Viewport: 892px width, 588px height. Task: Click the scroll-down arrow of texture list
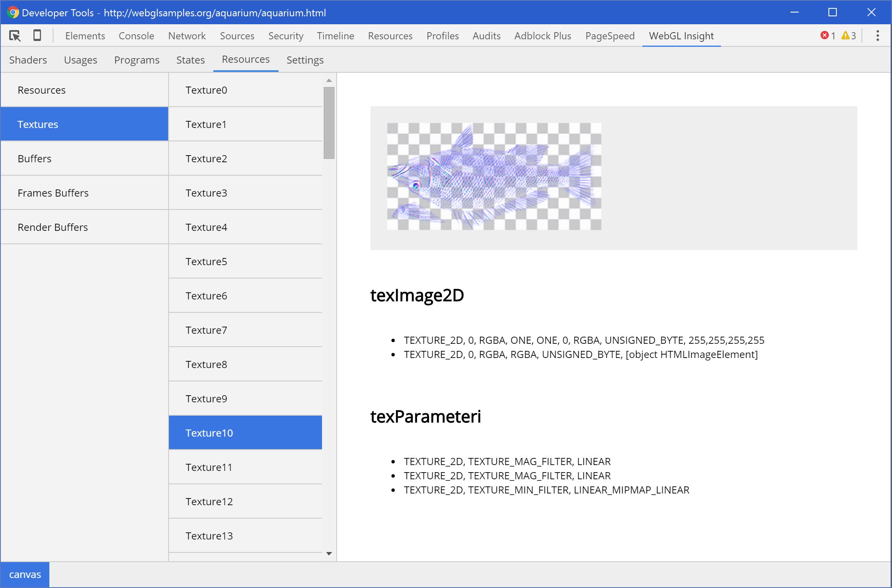point(329,553)
